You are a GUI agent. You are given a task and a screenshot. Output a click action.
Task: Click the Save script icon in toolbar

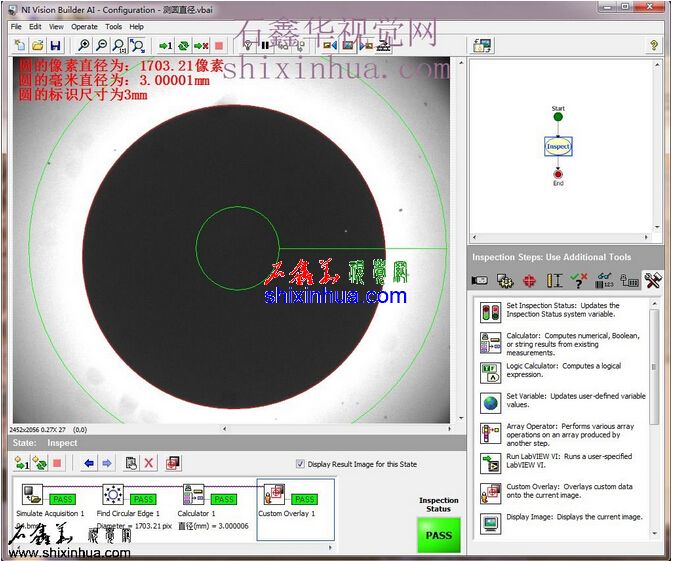click(x=55, y=46)
